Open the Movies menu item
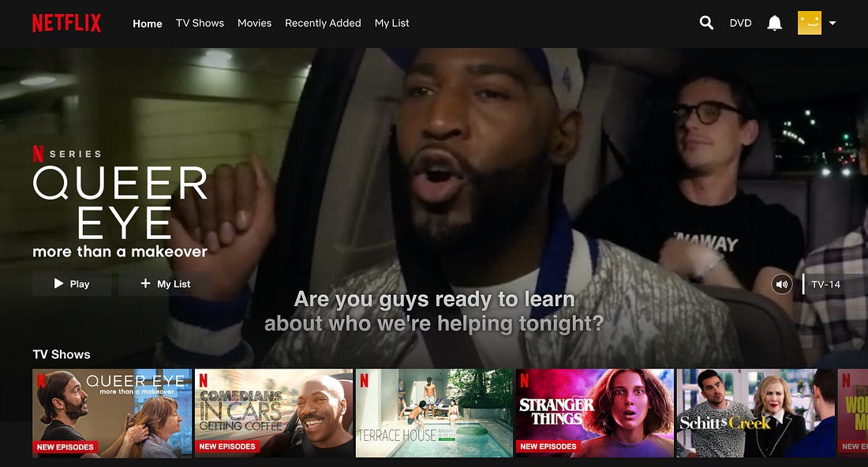 [x=255, y=23]
